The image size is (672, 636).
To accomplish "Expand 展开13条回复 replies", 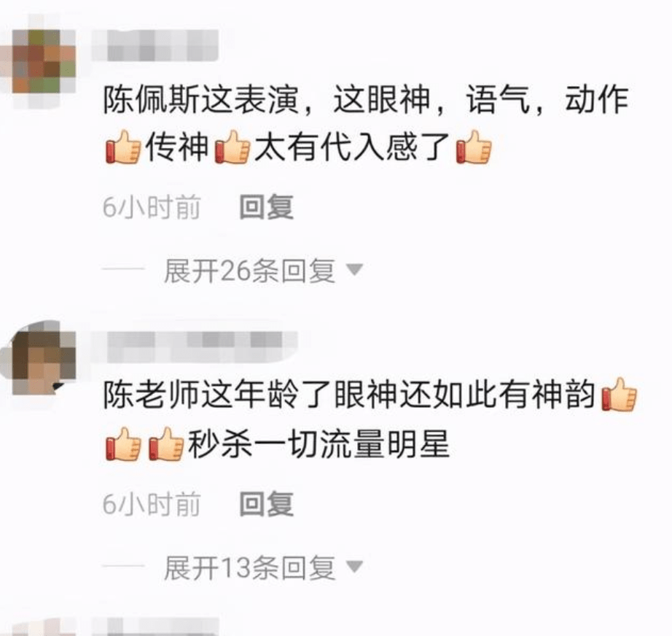I will click(249, 568).
